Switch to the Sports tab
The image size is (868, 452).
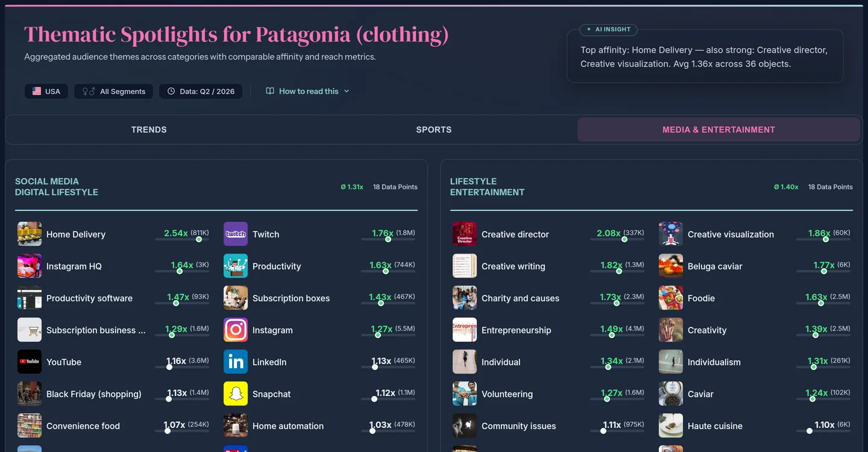[x=434, y=130]
